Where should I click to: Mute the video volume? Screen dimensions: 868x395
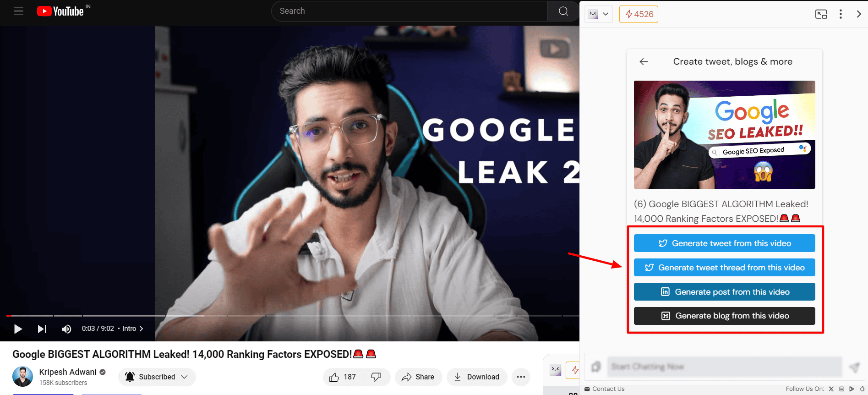click(66, 329)
